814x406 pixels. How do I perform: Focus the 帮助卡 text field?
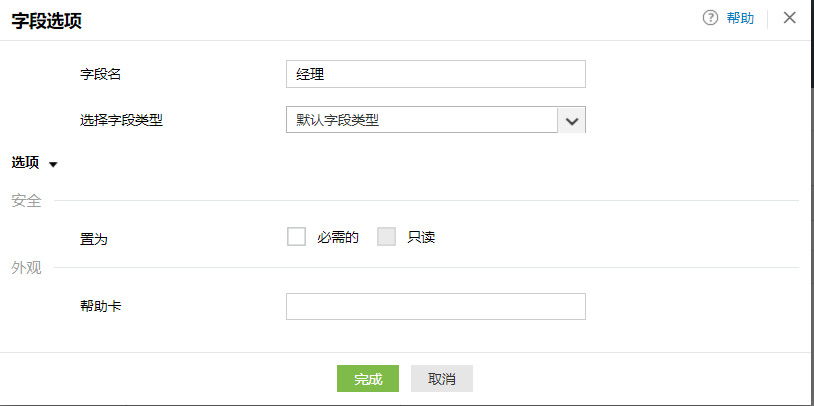tap(435, 306)
